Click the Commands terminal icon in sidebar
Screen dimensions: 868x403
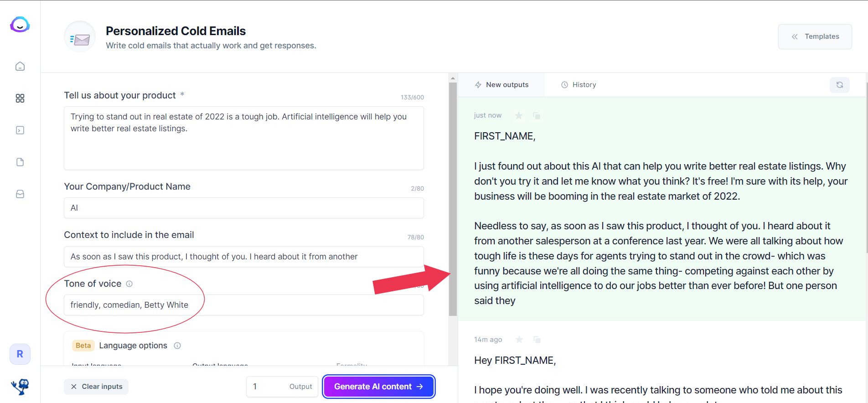tap(20, 130)
